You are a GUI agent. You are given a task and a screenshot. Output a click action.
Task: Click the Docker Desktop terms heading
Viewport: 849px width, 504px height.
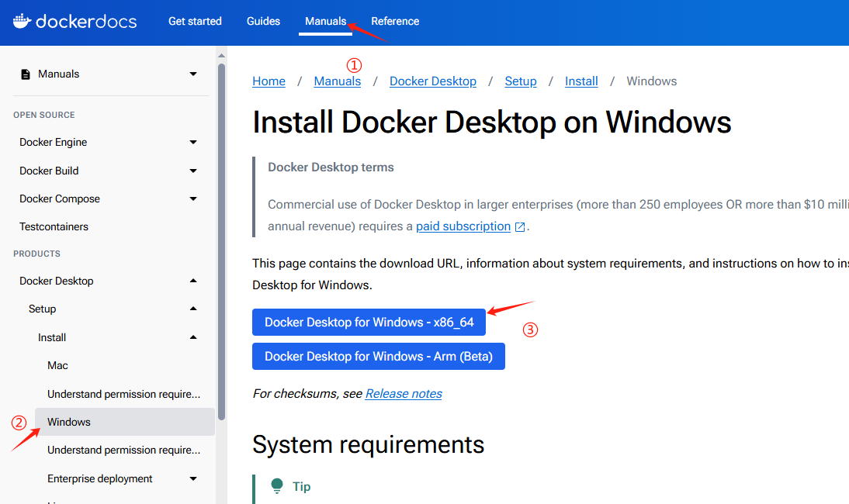click(331, 167)
